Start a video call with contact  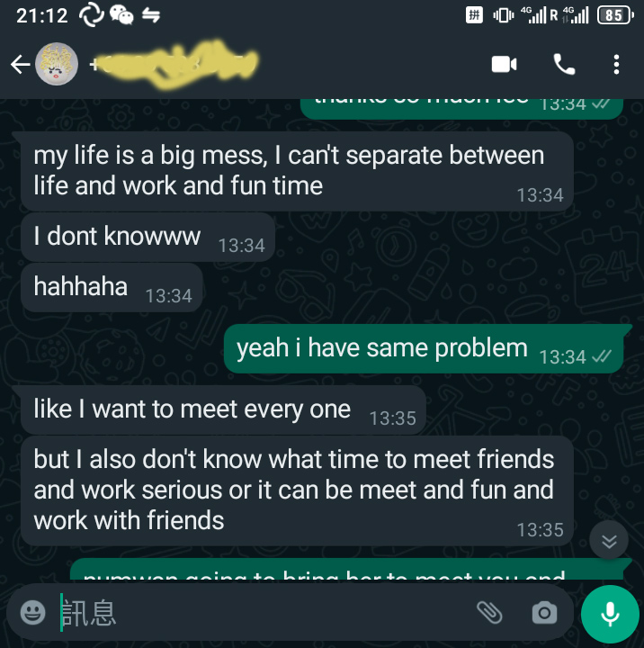coord(504,65)
